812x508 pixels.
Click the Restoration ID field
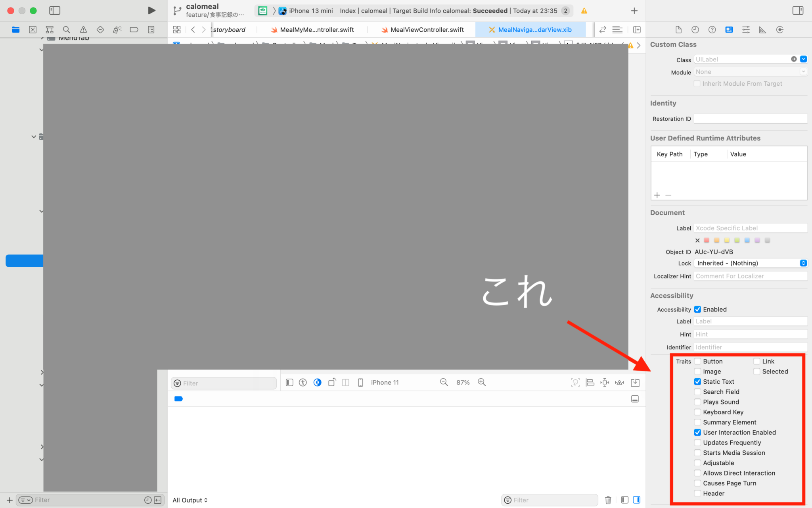pyautogui.click(x=751, y=119)
